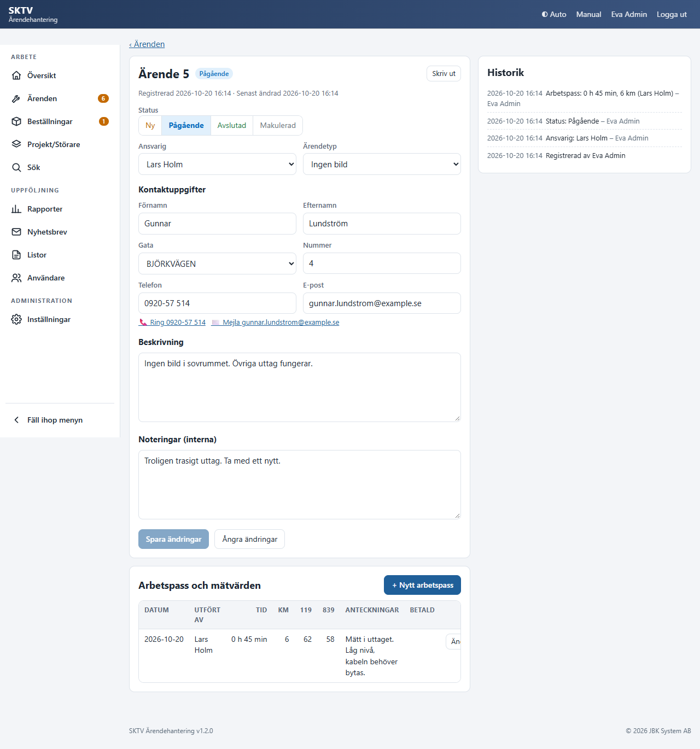
Task: Click the orange badge 1 on Beställningar
Action: (104, 121)
